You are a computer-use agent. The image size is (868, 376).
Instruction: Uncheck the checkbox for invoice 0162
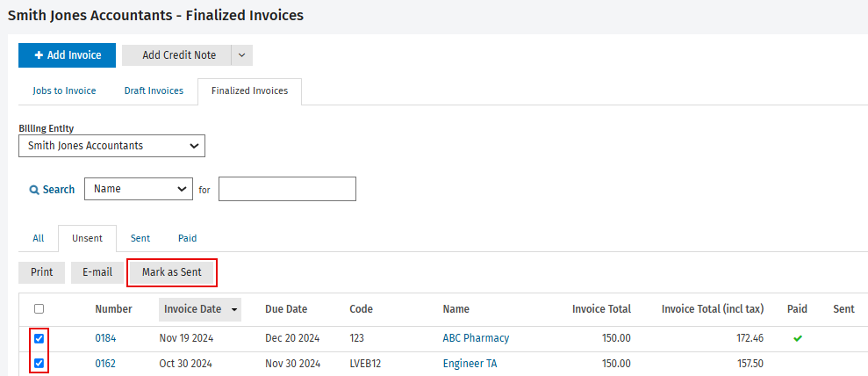pos(39,364)
